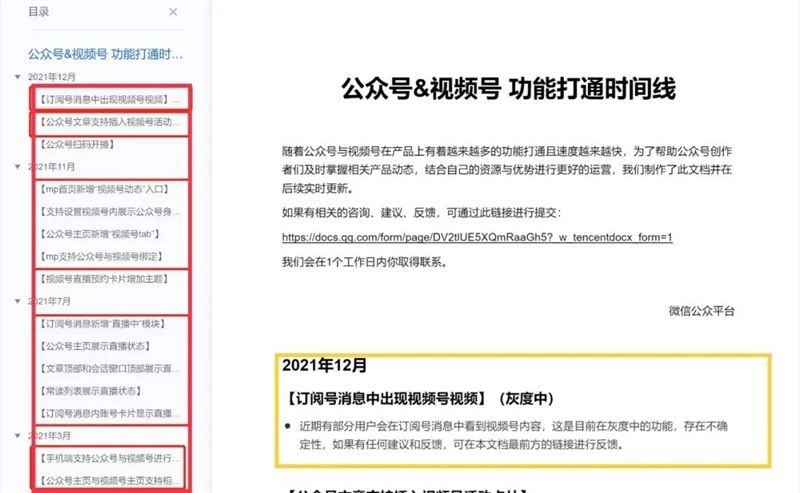Screen dimensions: 800x493
Task: Select 【公众号主页与视频号主页支持相 entry
Action: click(110, 481)
